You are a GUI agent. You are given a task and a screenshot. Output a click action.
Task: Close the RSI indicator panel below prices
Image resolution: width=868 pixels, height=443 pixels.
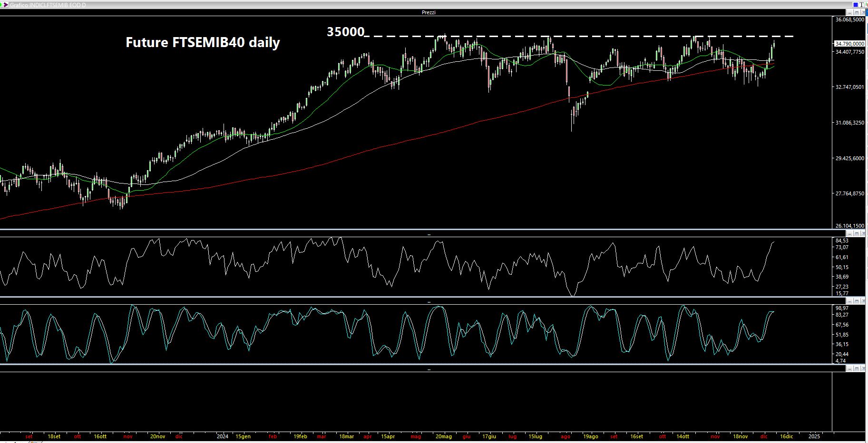point(863,233)
